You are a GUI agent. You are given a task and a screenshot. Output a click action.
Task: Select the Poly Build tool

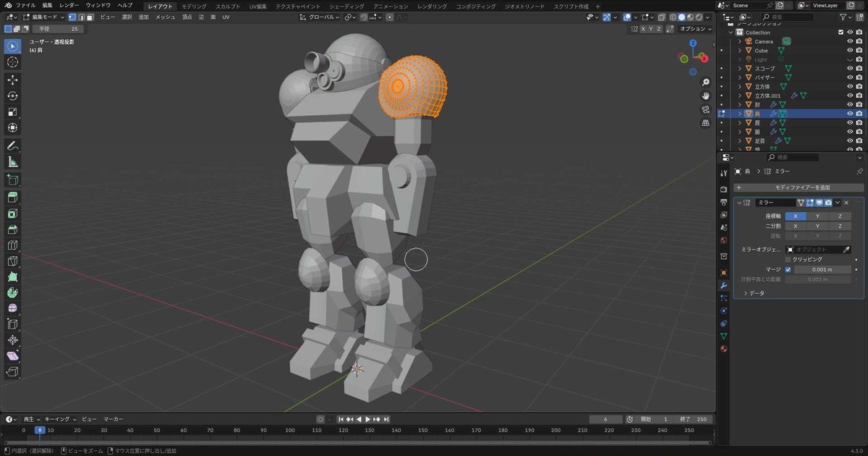12,277
